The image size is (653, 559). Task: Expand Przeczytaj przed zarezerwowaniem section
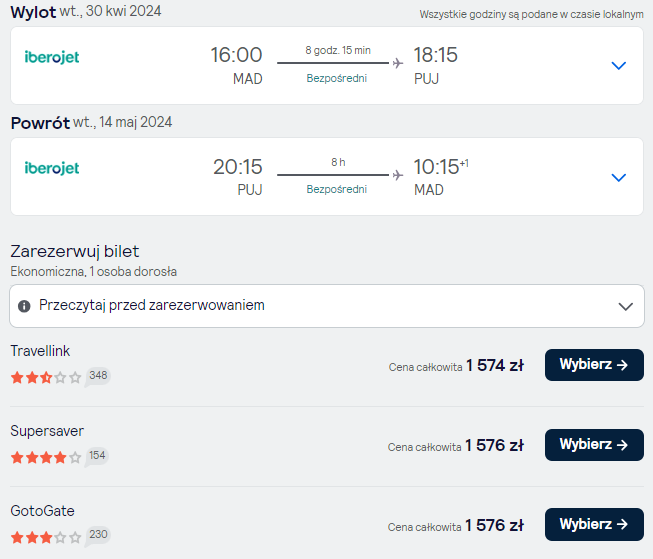pos(327,306)
